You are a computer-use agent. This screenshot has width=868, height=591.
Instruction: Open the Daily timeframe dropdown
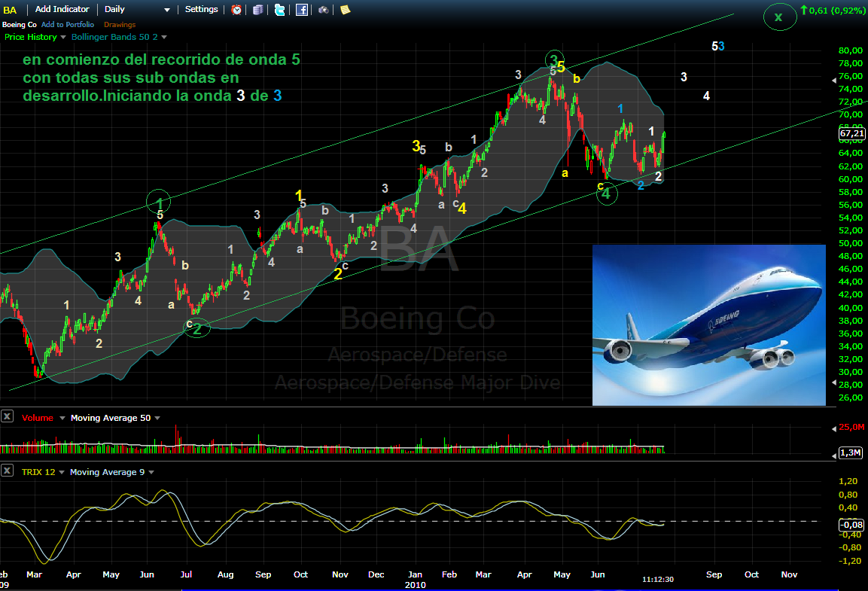(137, 9)
